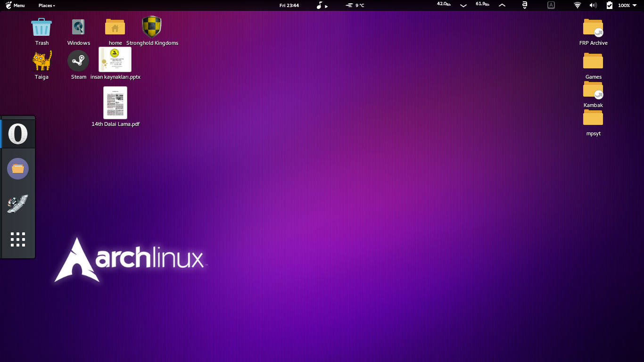Click the upload arrow network icon
Image resolution: width=644 pixels, height=362 pixels.
[502, 5]
